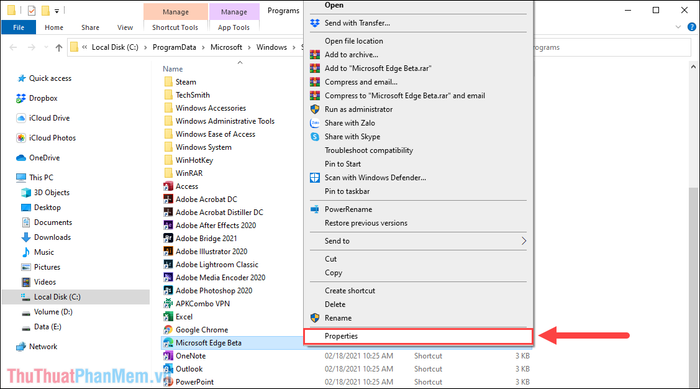Screen dimensions: 700x389
Task: Open Network in navigation pane
Action: [43, 347]
